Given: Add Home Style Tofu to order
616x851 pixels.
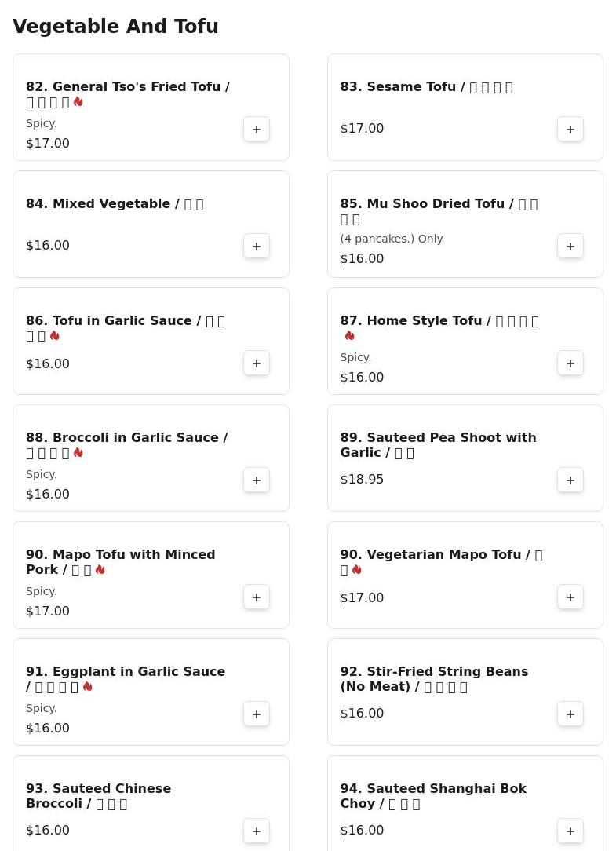Looking at the screenshot, I should coord(570,363).
